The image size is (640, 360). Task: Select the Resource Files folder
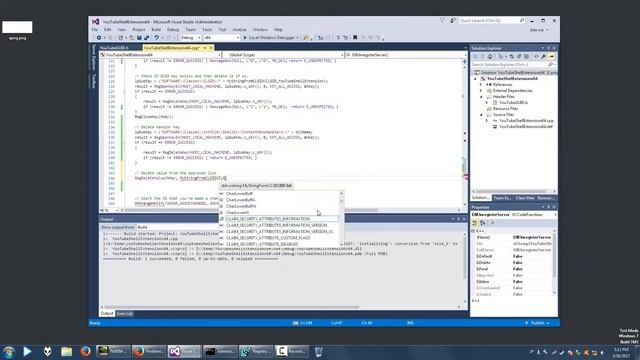(x=505, y=109)
